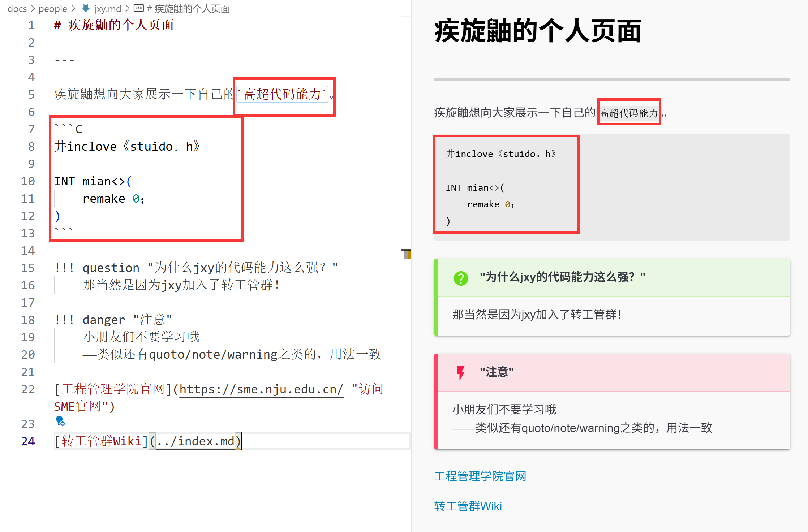Click '那当然是因为jxy加入了转工管群!' in editor
Image resolution: width=808 pixels, height=532 pixels.
pyautogui.click(x=181, y=285)
